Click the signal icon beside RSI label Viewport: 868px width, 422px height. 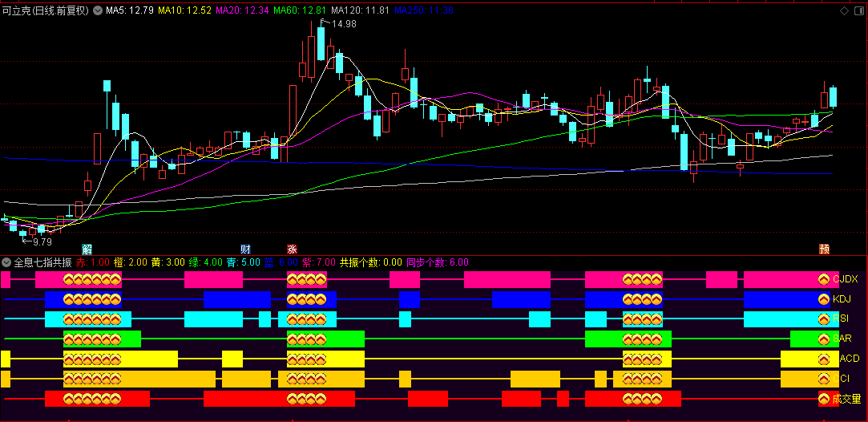click(x=824, y=319)
